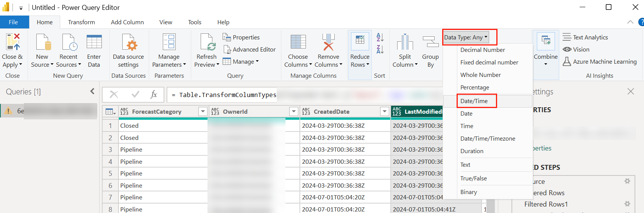Open Vision AI insight
Viewport: 644px width, 213px height.
click(576, 49)
